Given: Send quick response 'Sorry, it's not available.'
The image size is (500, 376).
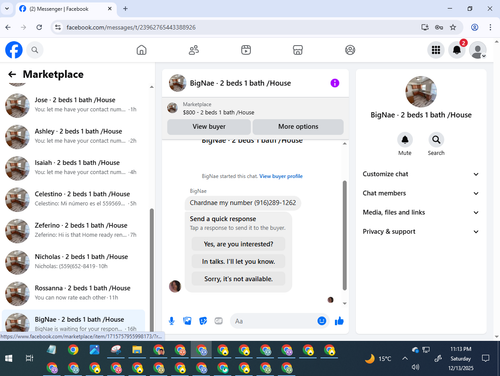Looking at the screenshot, I should tap(238, 279).
